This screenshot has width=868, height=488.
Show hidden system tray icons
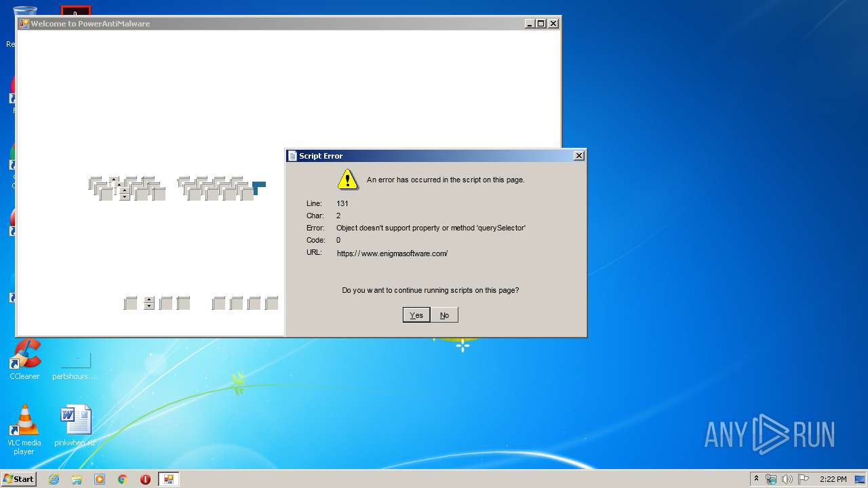coord(756,479)
